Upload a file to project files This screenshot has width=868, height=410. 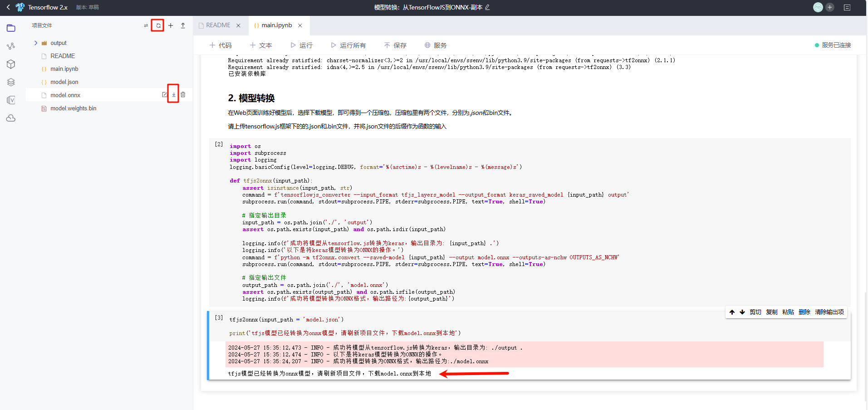pyautogui.click(x=183, y=25)
